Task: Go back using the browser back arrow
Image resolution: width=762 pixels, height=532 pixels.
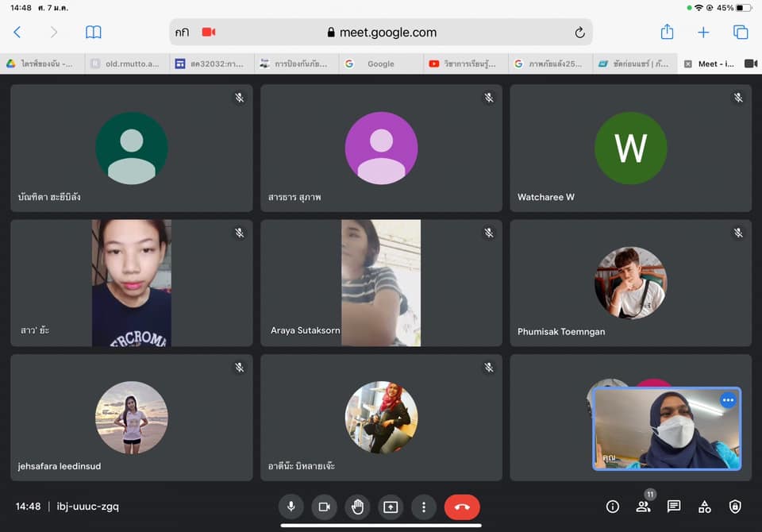Action: [x=17, y=33]
